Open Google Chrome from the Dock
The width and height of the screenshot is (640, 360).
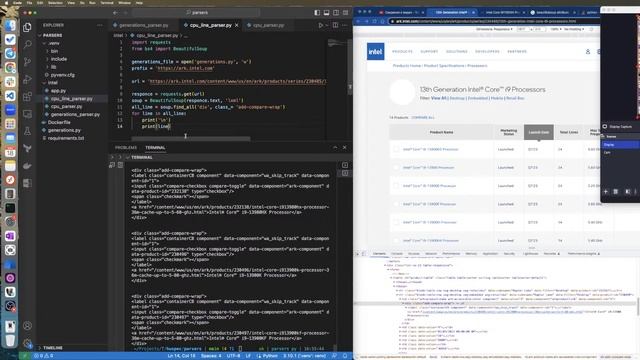pyautogui.click(x=10, y=67)
